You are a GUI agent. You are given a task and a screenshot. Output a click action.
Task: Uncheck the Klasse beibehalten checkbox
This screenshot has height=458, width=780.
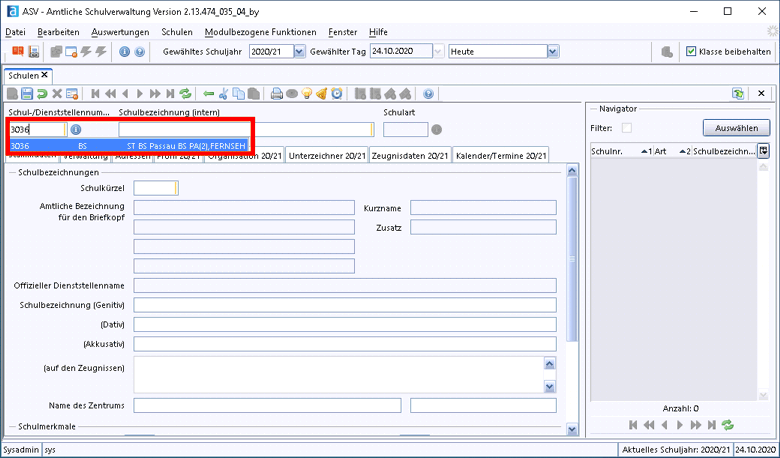click(690, 51)
